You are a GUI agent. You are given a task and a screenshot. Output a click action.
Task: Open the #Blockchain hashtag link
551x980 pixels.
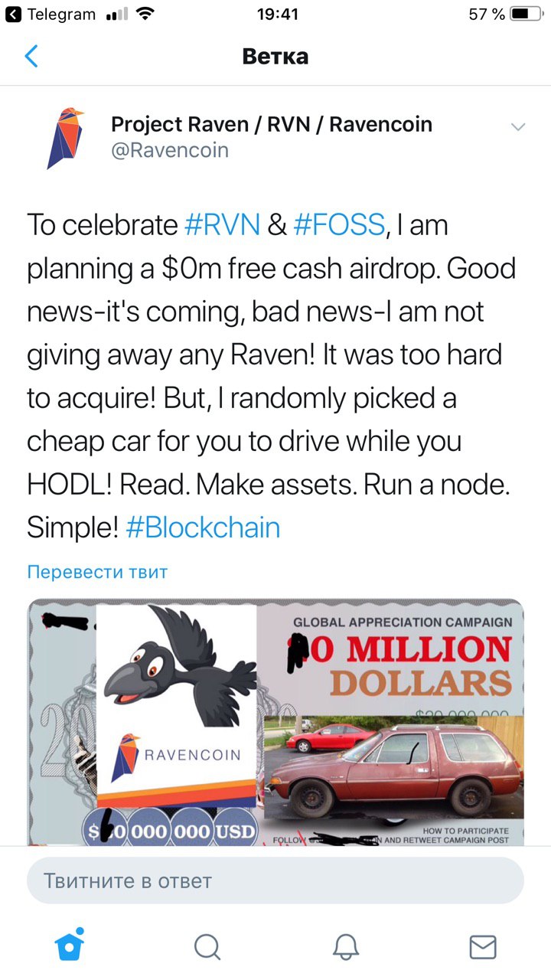click(x=203, y=528)
